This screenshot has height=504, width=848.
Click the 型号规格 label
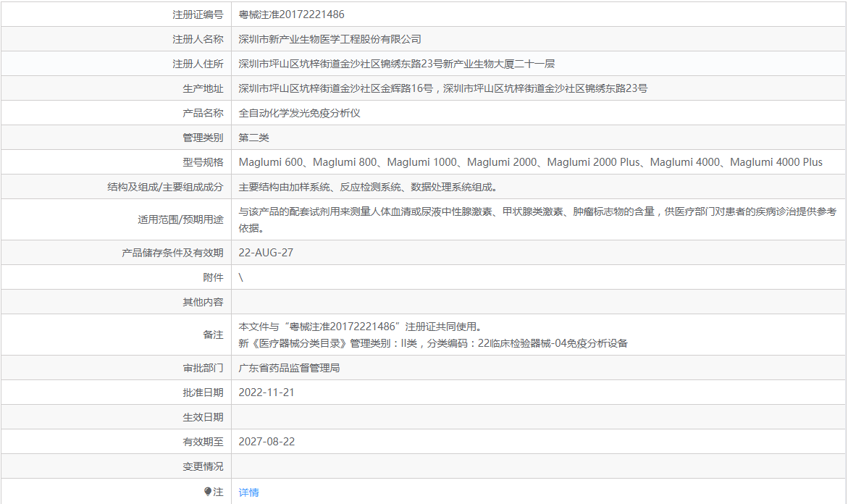tap(203, 162)
